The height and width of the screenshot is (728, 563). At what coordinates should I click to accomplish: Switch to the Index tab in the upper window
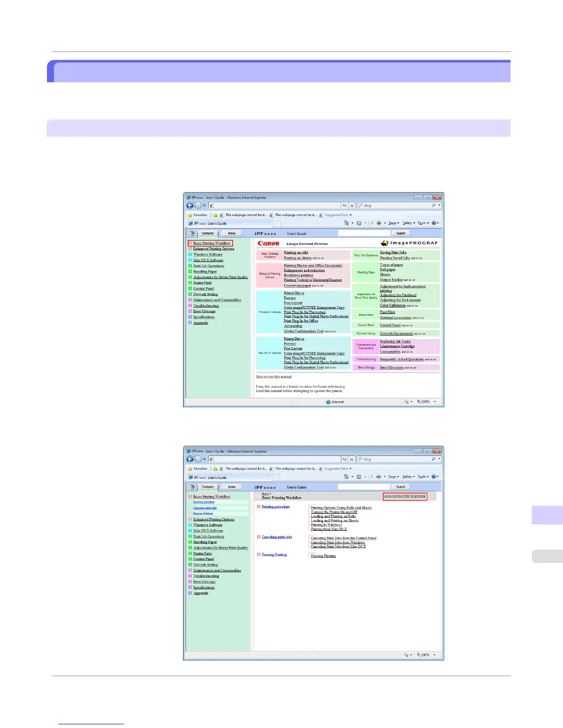pos(232,233)
